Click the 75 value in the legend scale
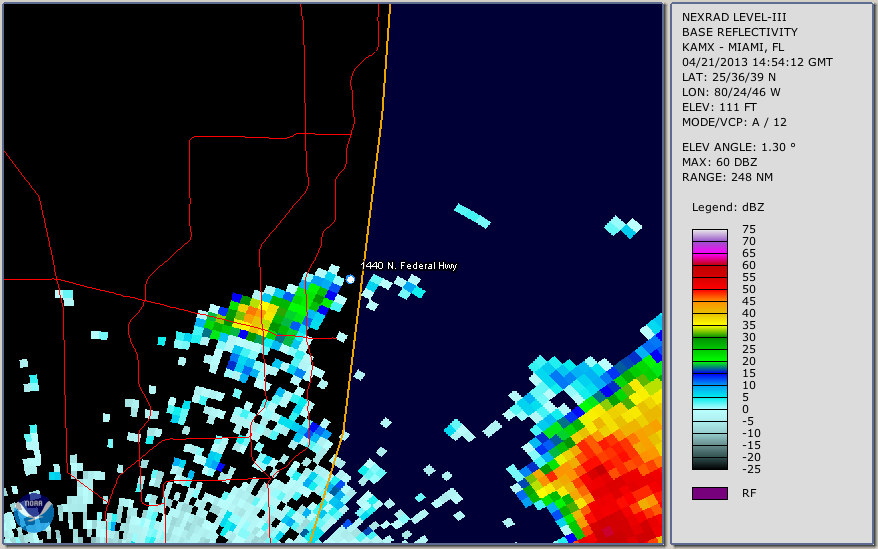Viewport: 878px width, 549px height. (749, 229)
